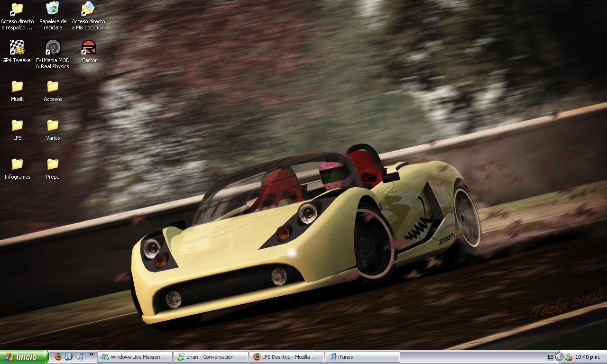Image resolution: width=607 pixels, height=364 pixels.
Task: Select the GP4 Tweaker desktop icon
Action: coord(17,52)
